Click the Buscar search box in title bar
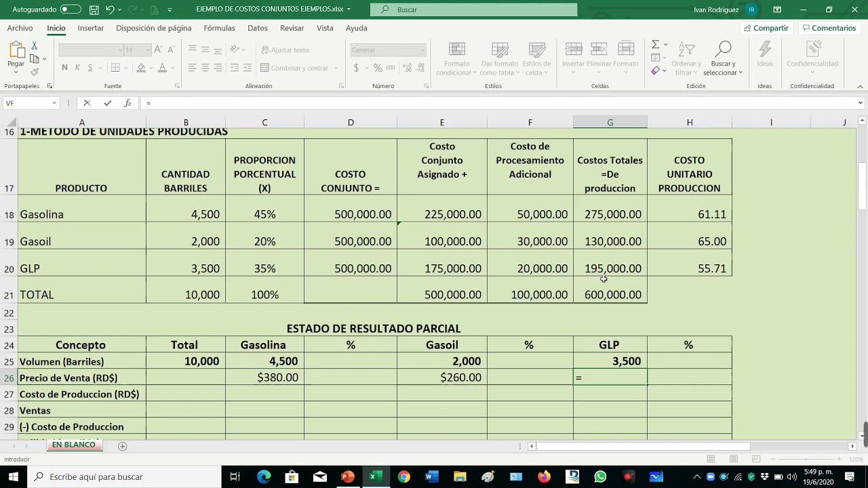 coord(473,9)
